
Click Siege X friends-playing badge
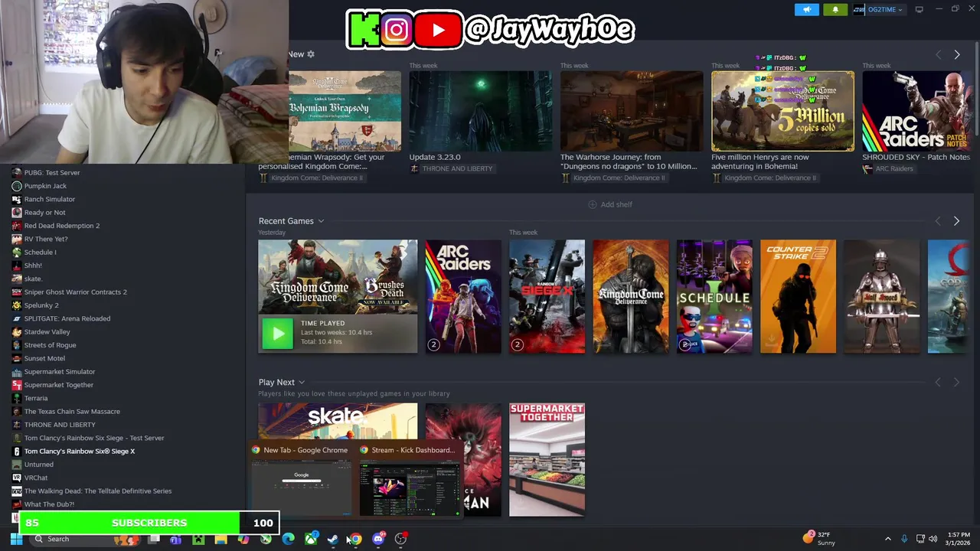click(x=517, y=344)
